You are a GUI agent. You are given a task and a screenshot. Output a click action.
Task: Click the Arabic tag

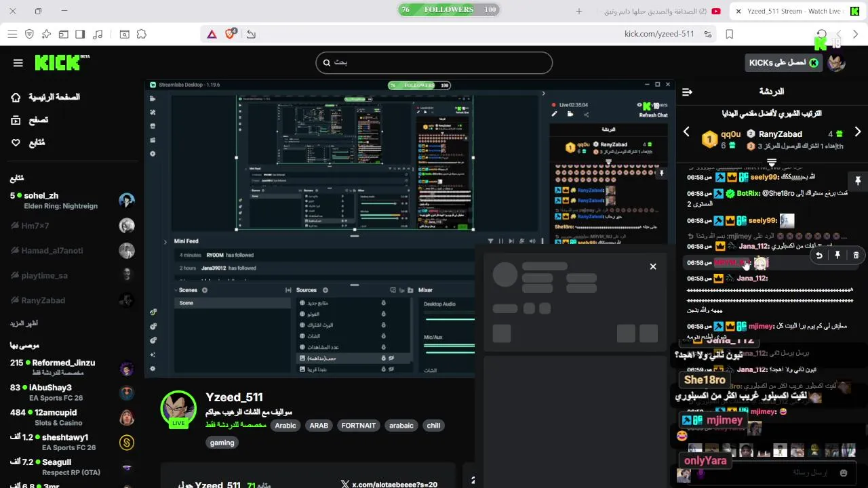pos(285,426)
